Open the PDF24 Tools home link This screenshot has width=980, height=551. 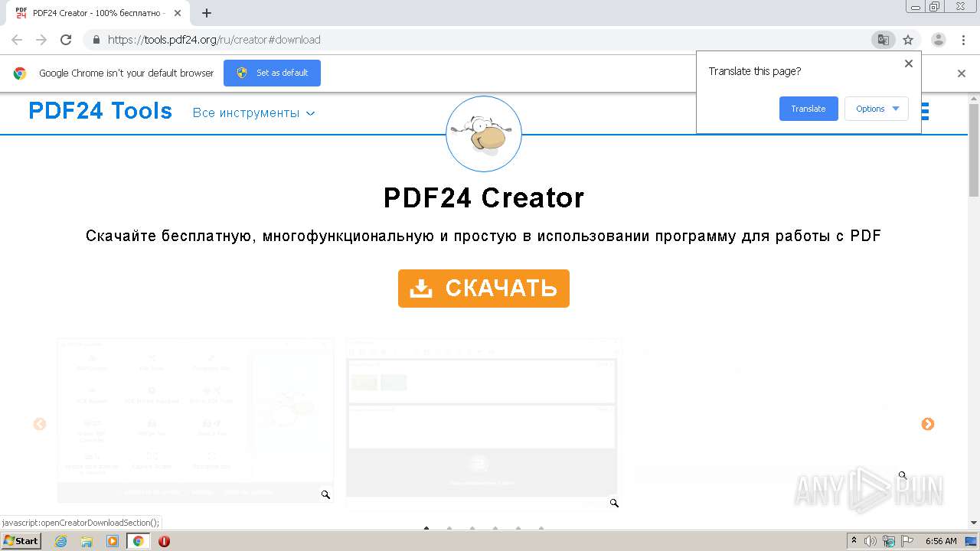(100, 111)
